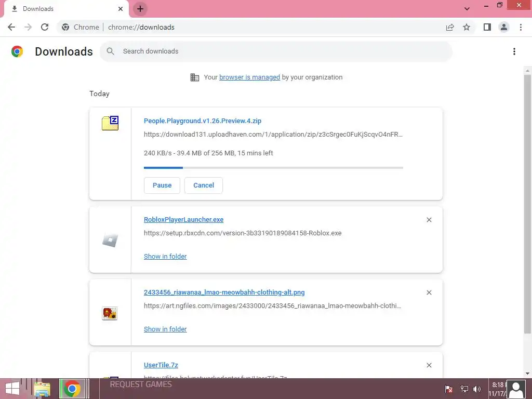
Task: Click the PNG image file icon
Action: pos(110,313)
